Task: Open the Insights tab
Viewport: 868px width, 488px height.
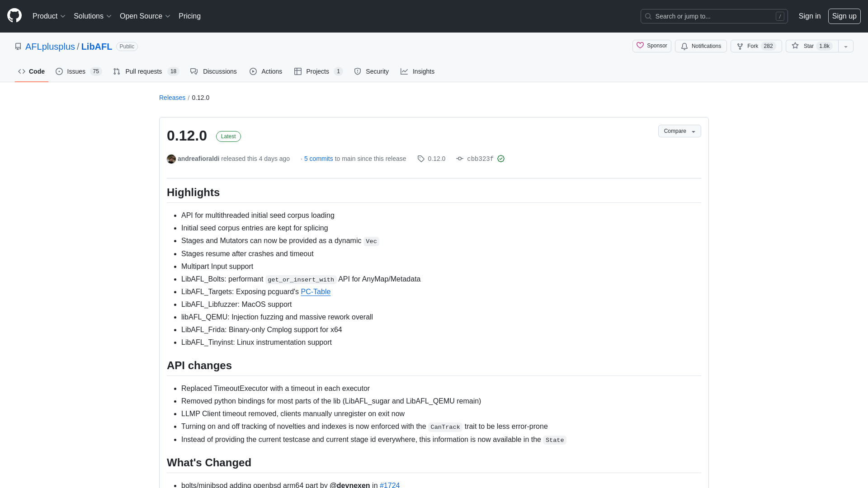Action: [417, 71]
